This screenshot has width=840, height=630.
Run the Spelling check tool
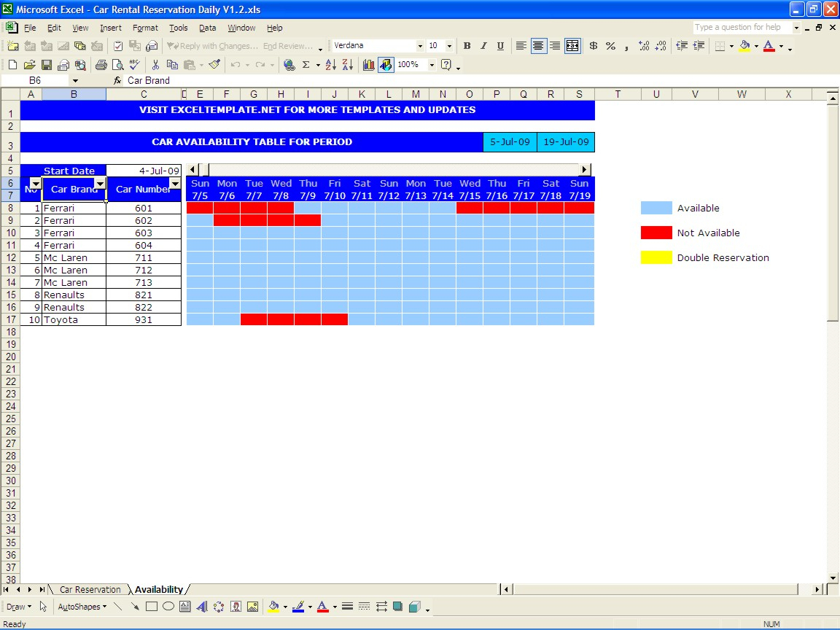point(134,65)
